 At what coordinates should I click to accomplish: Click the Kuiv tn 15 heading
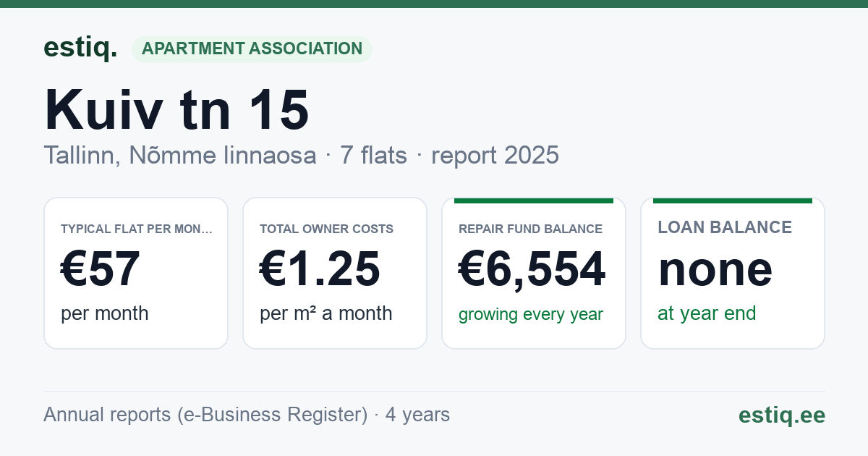[x=177, y=110]
